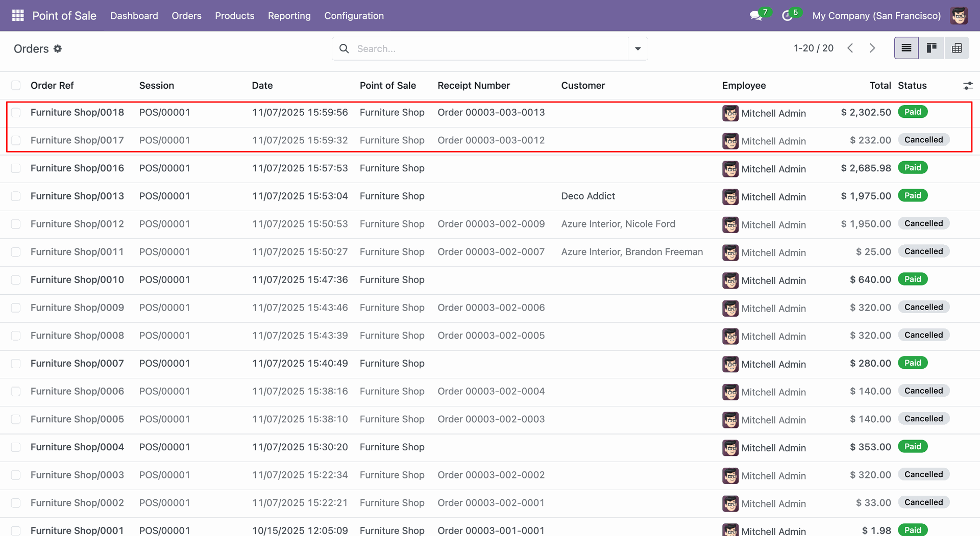Image resolution: width=980 pixels, height=536 pixels.
Task: Open the conversations chat icon
Action: point(756,16)
